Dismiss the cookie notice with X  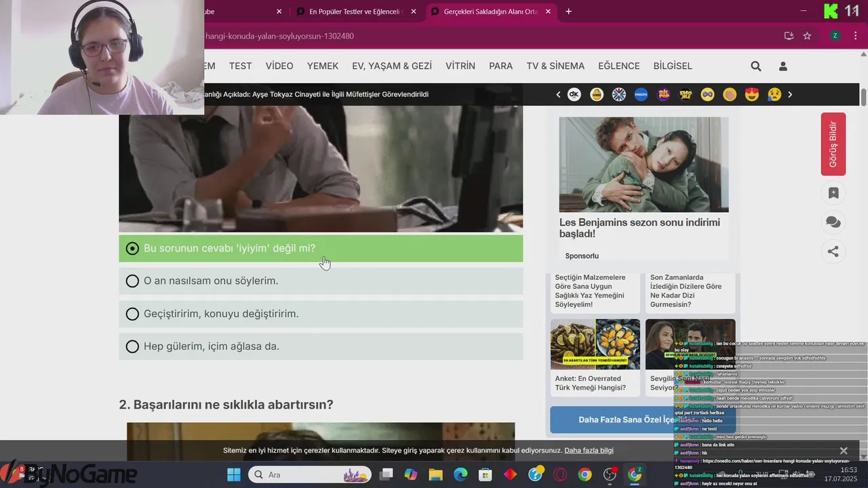pos(844,451)
